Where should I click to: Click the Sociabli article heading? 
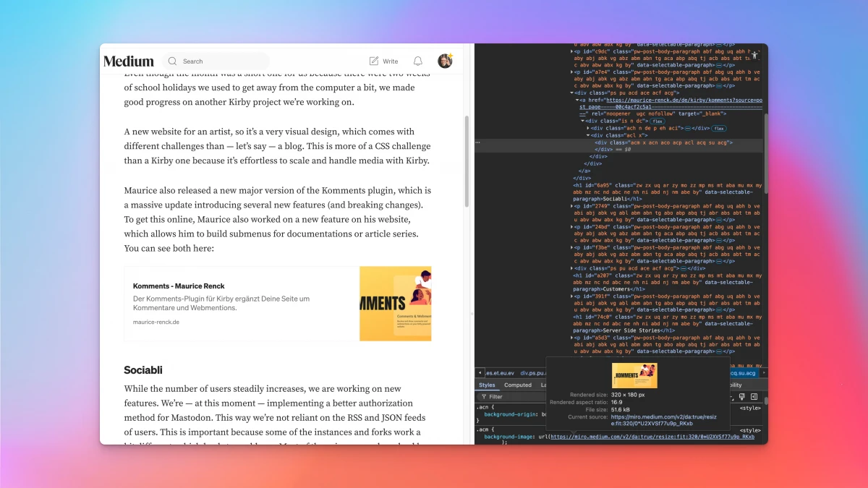143,370
